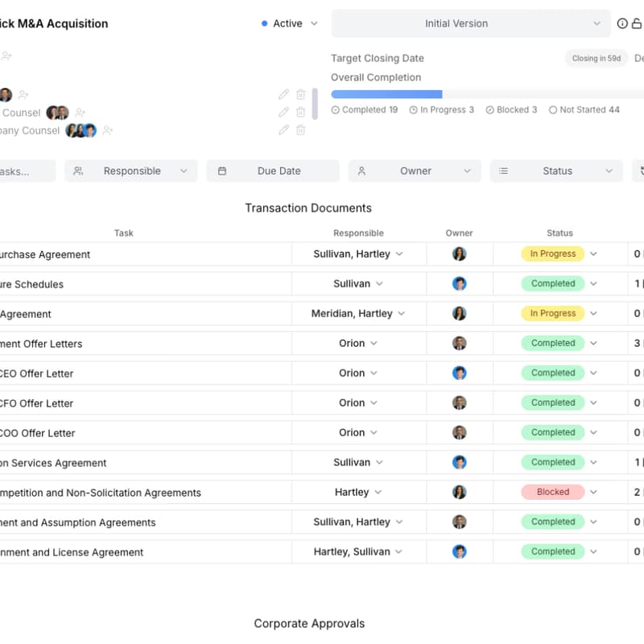The height and width of the screenshot is (644, 644).
Task: Click the trash icon on Company Counsel row
Action: (x=300, y=130)
